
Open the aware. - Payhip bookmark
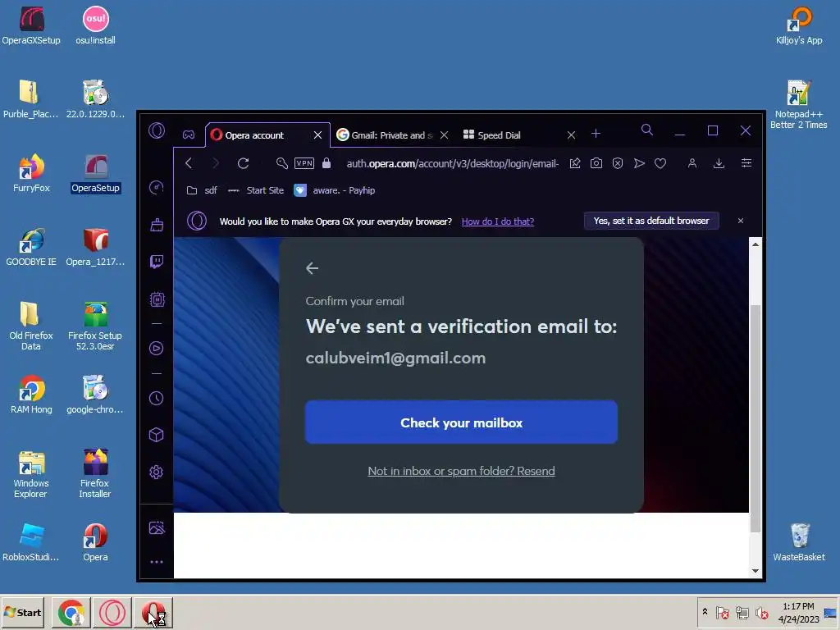click(x=335, y=190)
